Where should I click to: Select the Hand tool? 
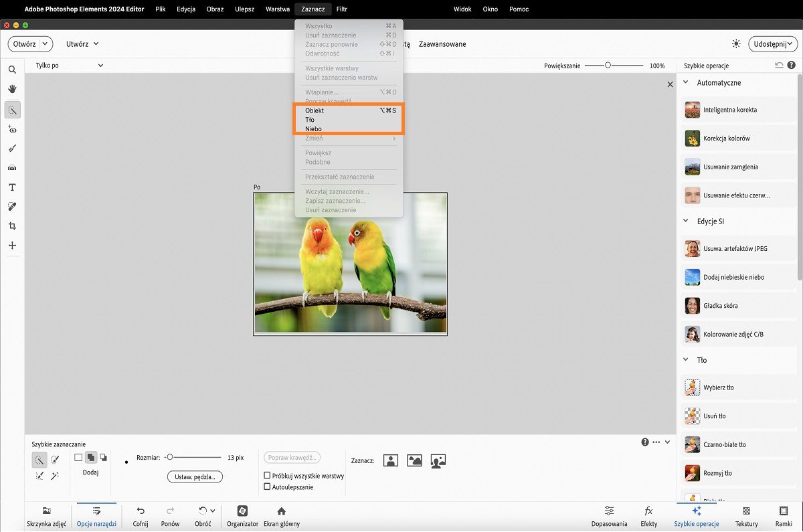coord(12,89)
